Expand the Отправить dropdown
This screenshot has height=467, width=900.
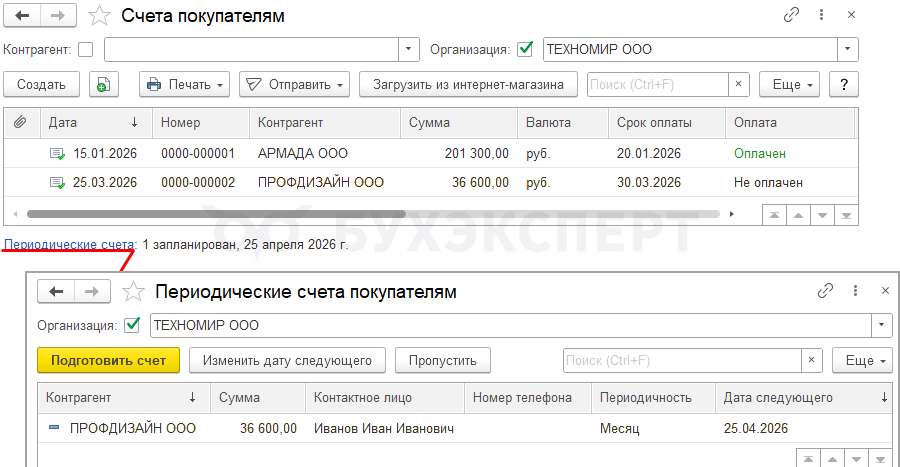point(294,85)
